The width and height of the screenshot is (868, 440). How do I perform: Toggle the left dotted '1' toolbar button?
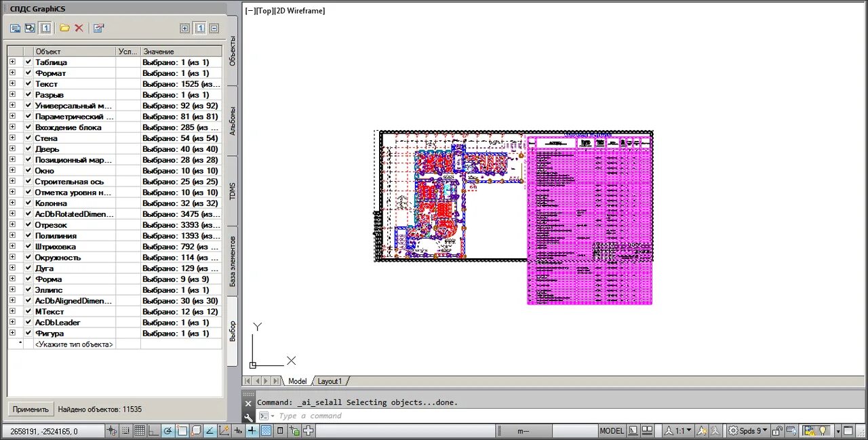coord(45,28)
